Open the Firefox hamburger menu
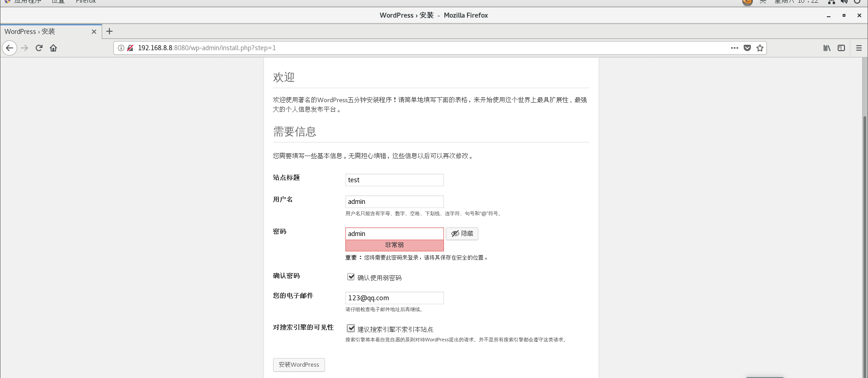The height and width of the screenshot is (378, 868). 859,48
